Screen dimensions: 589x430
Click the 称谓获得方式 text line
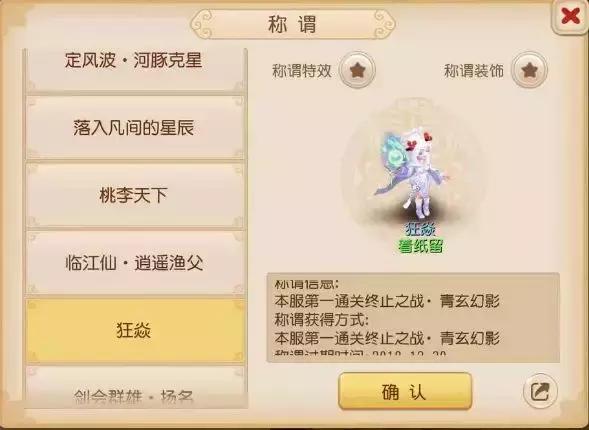click(x=322, y=320)
